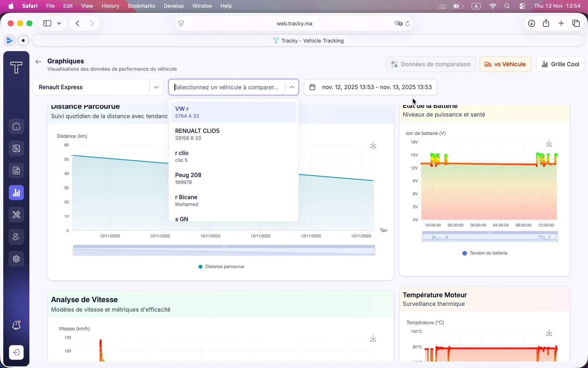Image resolution: width=588 pixels, height=368 pixels.
Task: Select the charts icon in the sidebar
Action: (16, 193)
